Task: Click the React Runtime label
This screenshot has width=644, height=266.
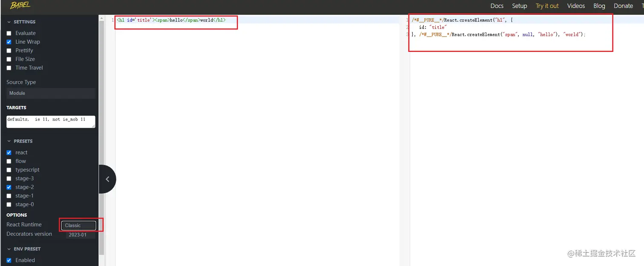Action: pos(24,225)
